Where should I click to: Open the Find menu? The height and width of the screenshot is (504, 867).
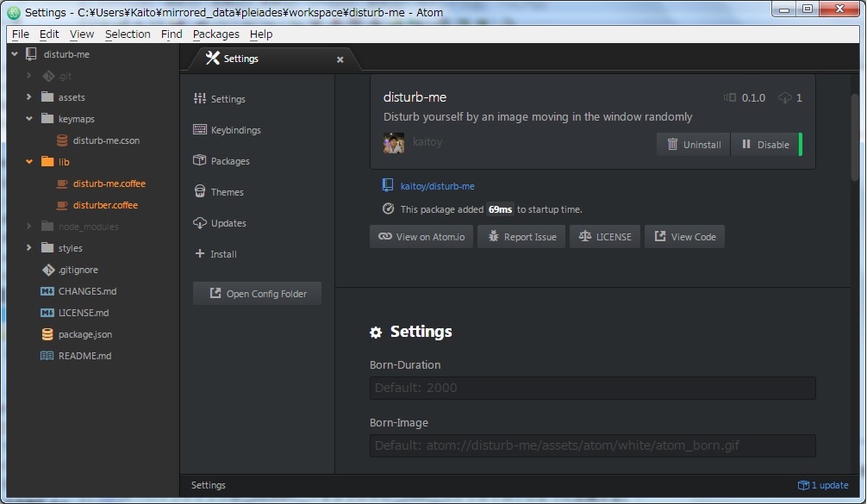pyautogui.click(x=172, y=34)
